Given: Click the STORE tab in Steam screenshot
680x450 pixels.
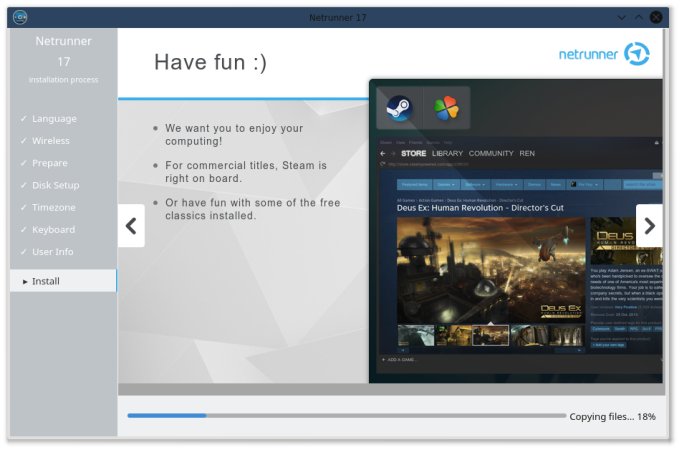Looking at the screenshot, I should [x=413, y=153].
